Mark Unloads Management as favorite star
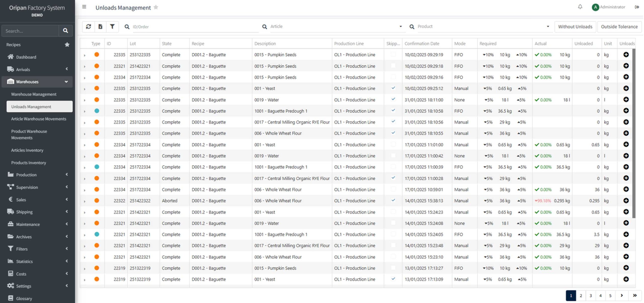The image size is (644, 303). click(156, 7)
